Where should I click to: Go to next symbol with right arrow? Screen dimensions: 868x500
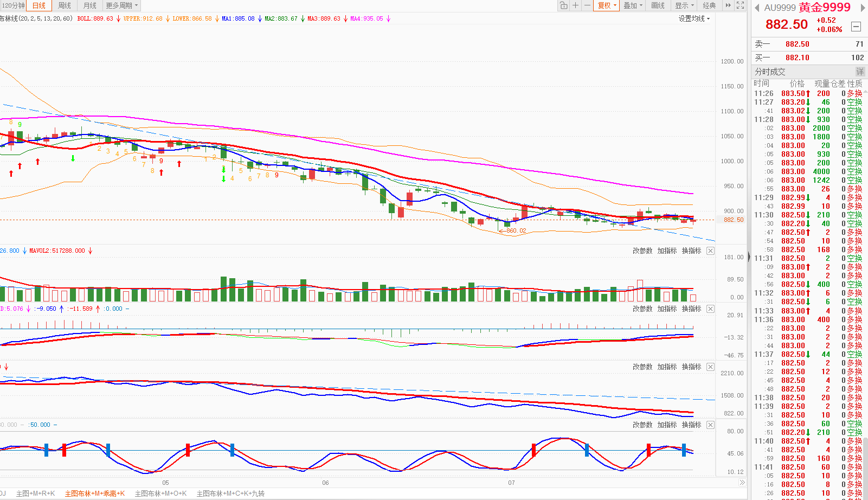click(x=863, y=8)
